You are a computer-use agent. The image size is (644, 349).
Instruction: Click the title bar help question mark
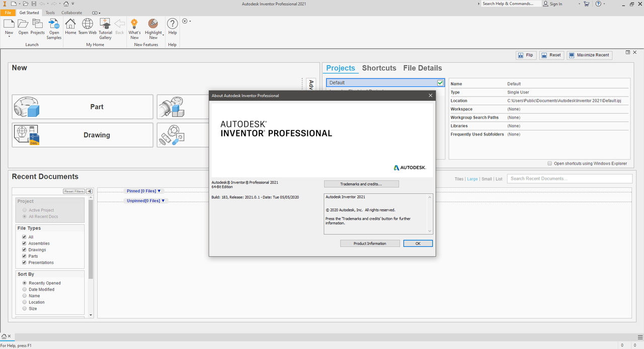point(598,4)
